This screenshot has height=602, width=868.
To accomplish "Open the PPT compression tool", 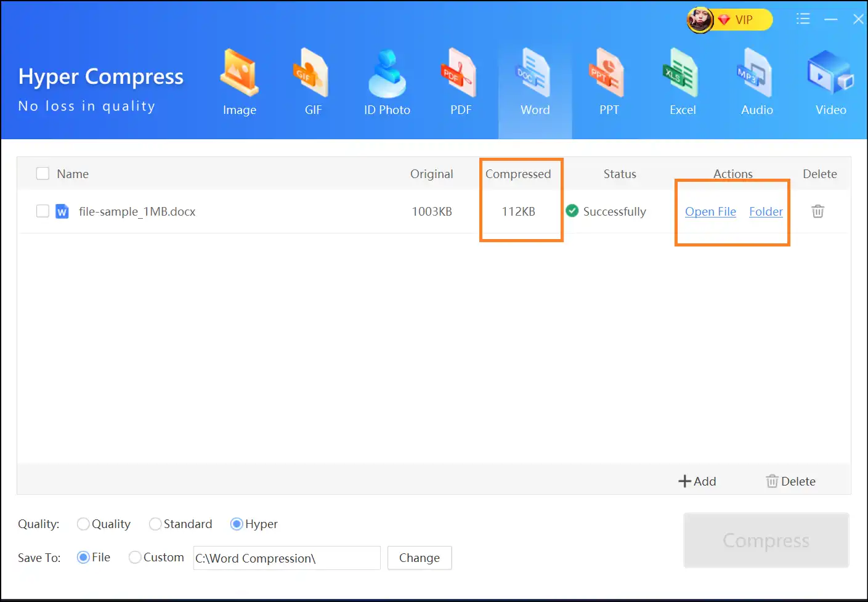I will [609, 83].
